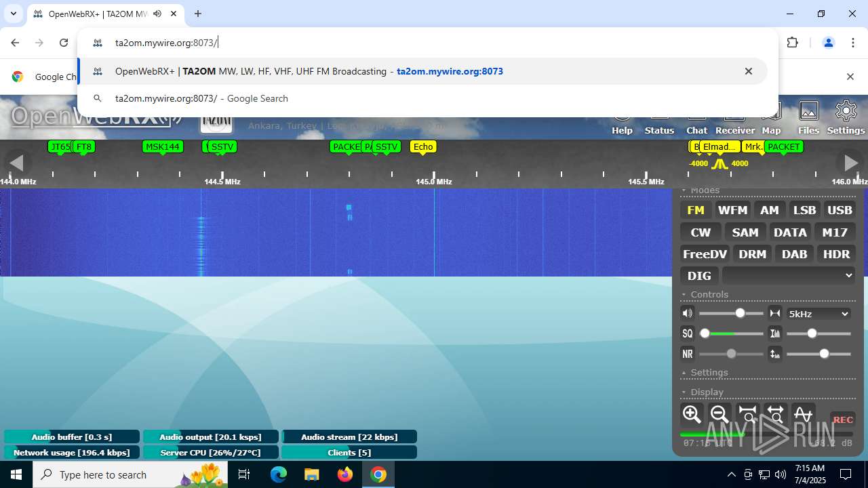Open Microsoft Edge from the taskbar

coord(279,474)
